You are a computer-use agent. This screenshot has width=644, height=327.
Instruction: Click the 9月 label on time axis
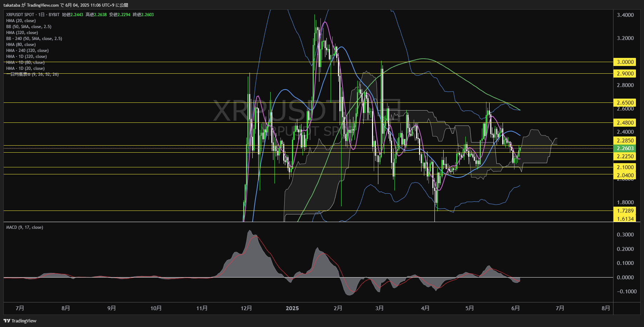click(x=112, y=308)
